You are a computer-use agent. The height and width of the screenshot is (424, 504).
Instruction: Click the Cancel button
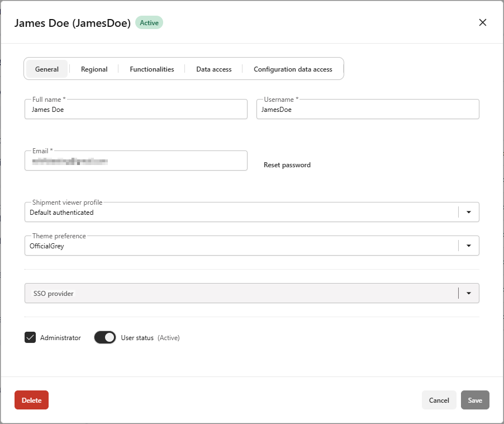[439, 400]
